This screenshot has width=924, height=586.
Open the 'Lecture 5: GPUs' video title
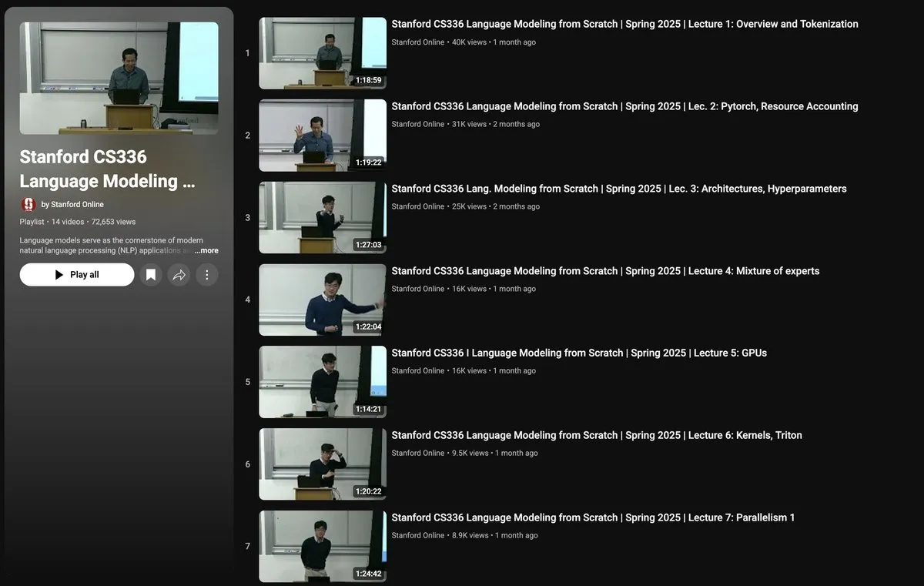[579, 353]
